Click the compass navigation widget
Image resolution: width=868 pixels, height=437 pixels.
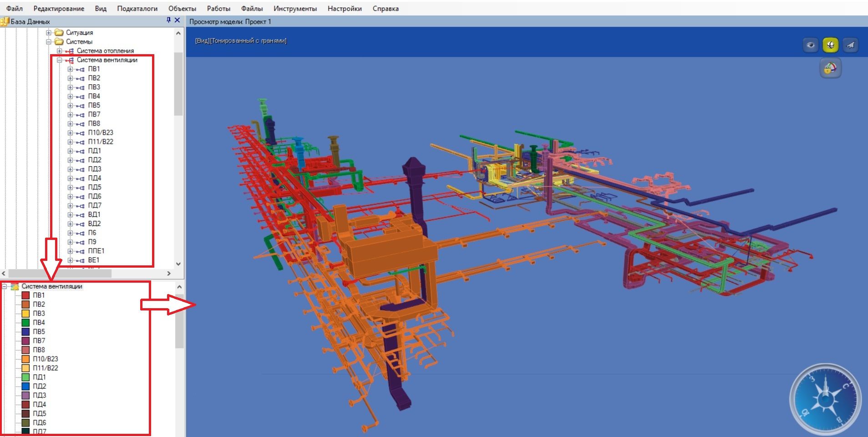pyautogui.click(x=825, y=400)
